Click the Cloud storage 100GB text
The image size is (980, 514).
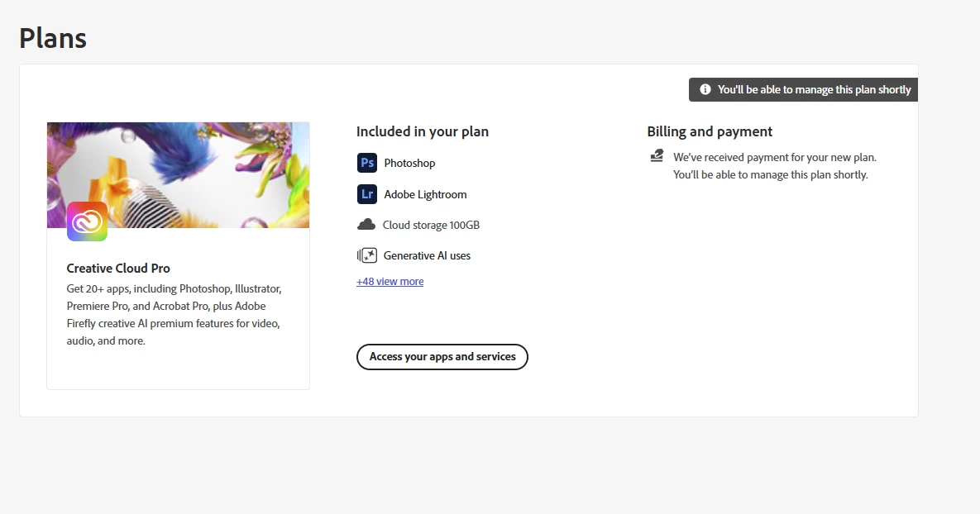pyautogui.click(x=431, y=225)
